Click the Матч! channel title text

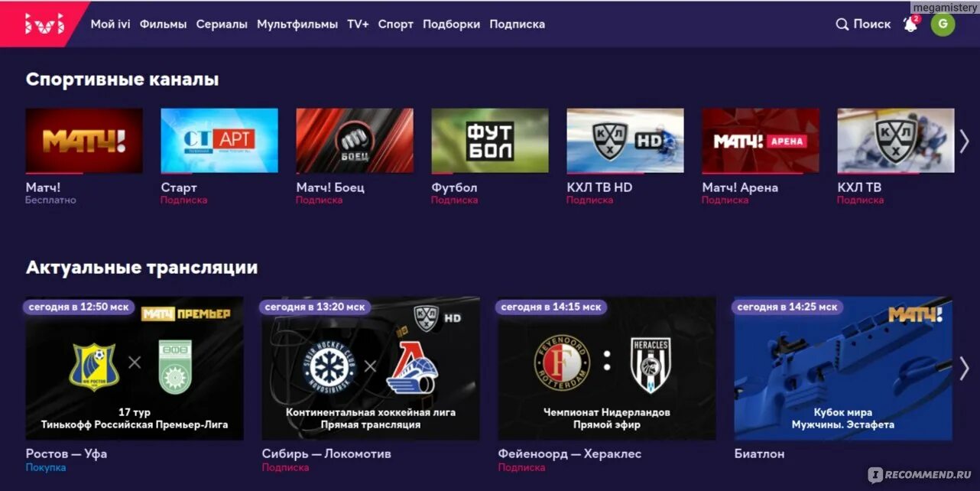point(43,187)
